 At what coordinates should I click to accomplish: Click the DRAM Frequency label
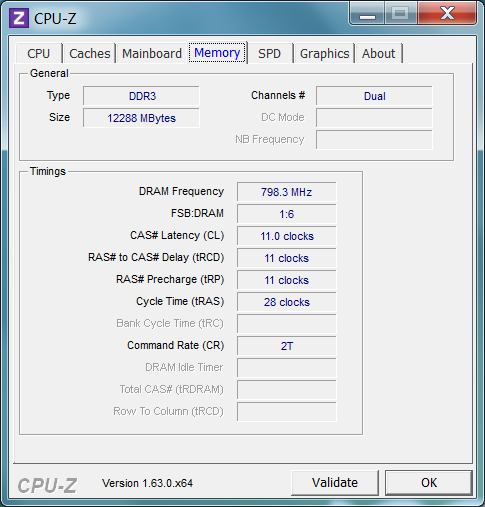181,191
